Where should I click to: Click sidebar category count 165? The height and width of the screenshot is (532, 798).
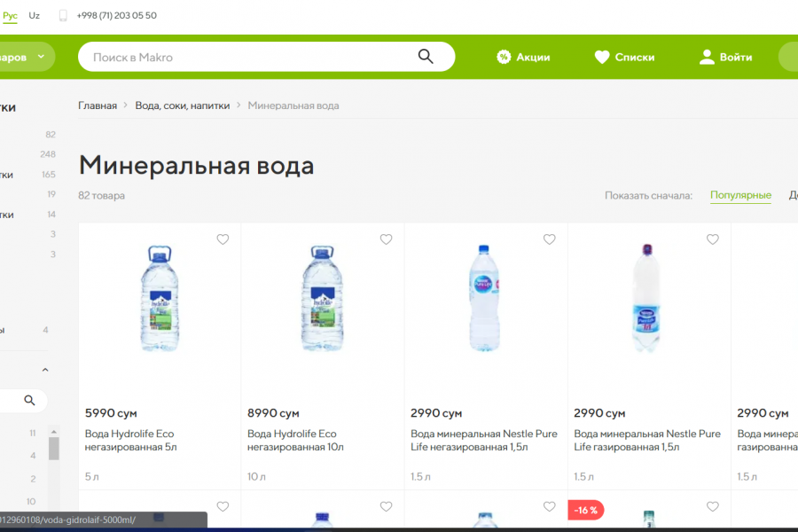[x=49, y=175]
